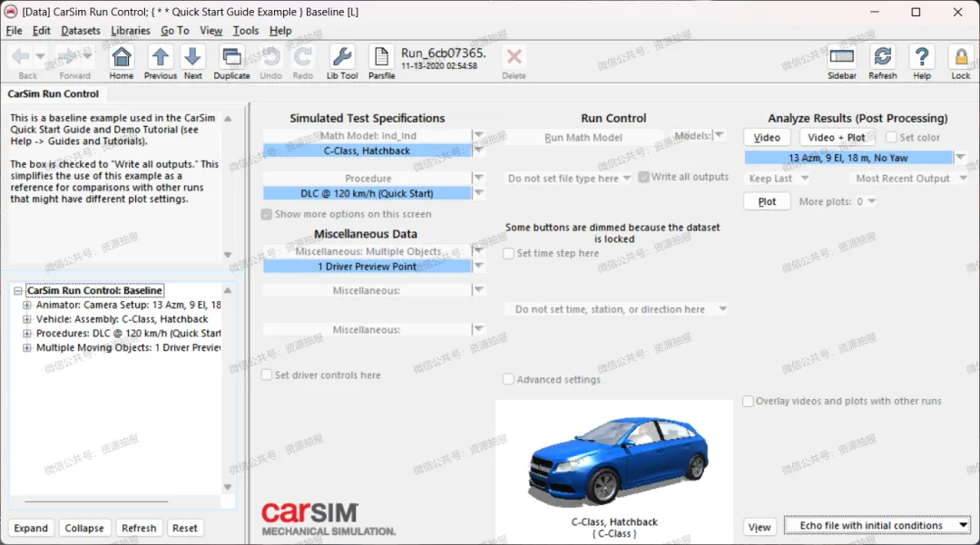Collapse CarSim Run Control: Baseline tree node

click(x=18, y=291)
